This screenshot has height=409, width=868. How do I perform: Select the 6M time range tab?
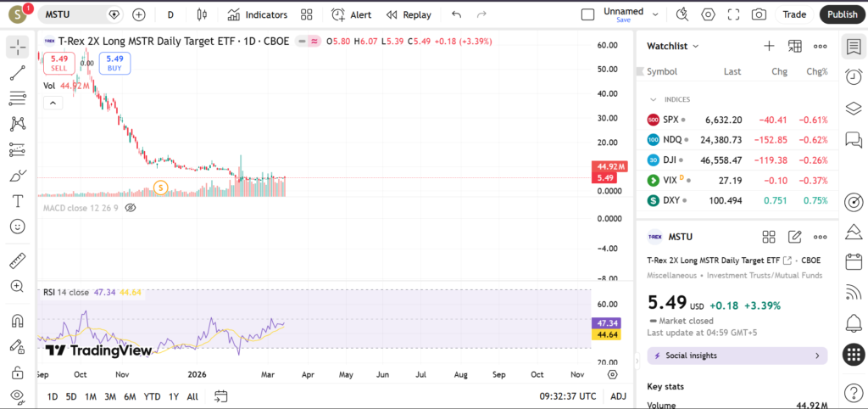click(130, 396)
